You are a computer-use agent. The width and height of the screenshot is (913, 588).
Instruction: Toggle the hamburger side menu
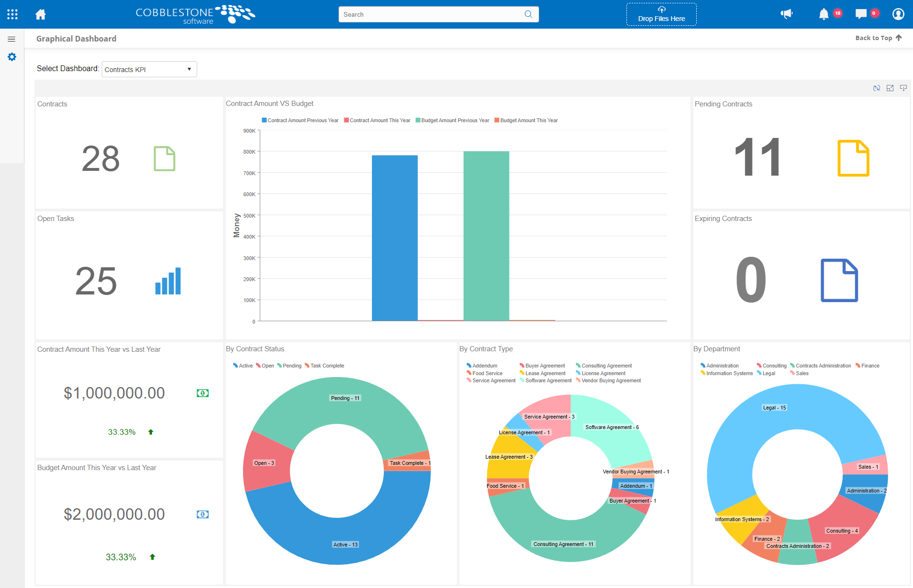11,39
